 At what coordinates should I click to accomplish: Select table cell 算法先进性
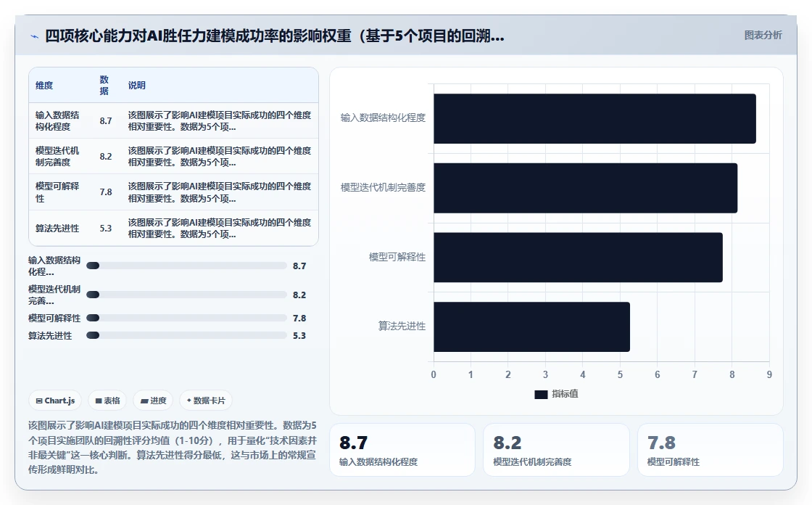tap(57, 228)
